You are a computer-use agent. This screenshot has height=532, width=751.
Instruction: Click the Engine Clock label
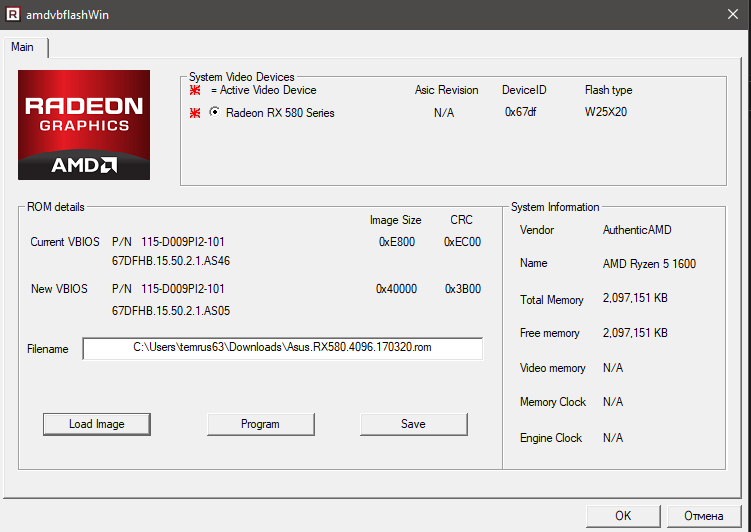click(551, 438)
